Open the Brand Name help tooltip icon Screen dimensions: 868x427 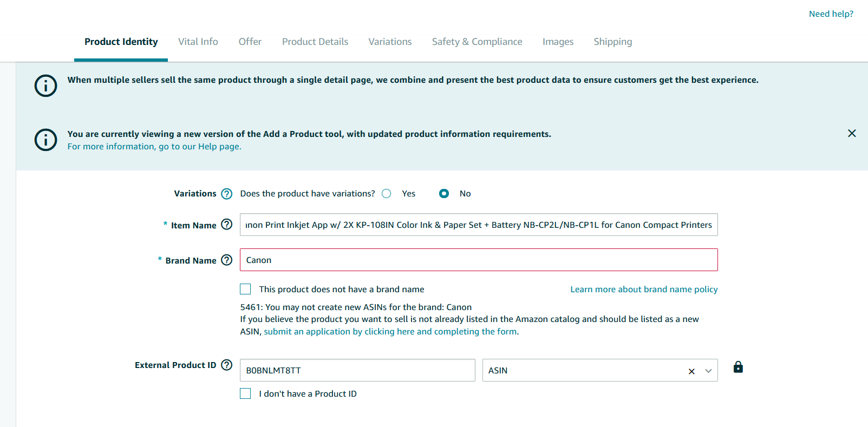pyautogui.click(x=227, y=260)
